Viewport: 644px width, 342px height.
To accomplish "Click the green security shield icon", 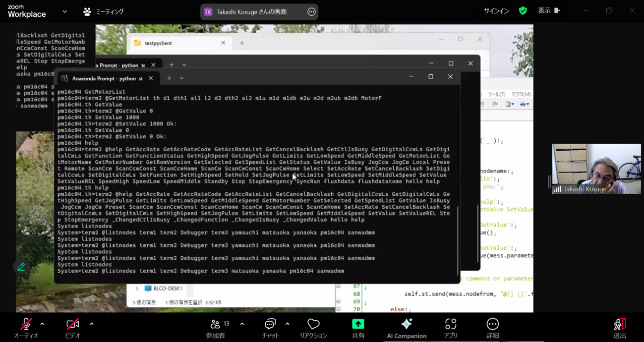I will [x=523, y=10].
